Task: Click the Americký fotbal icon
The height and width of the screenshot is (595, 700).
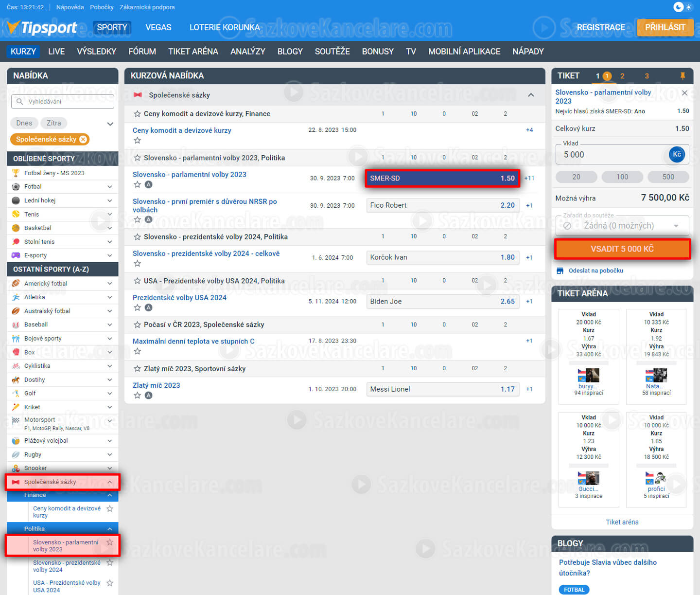Action: [x=16, y=283]
